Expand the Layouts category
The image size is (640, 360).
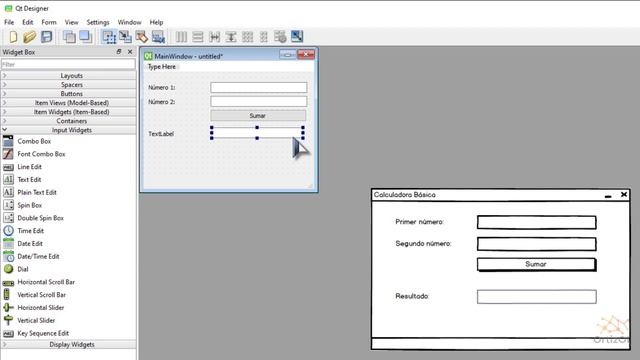pyautogui.click(x=69, y=76)
